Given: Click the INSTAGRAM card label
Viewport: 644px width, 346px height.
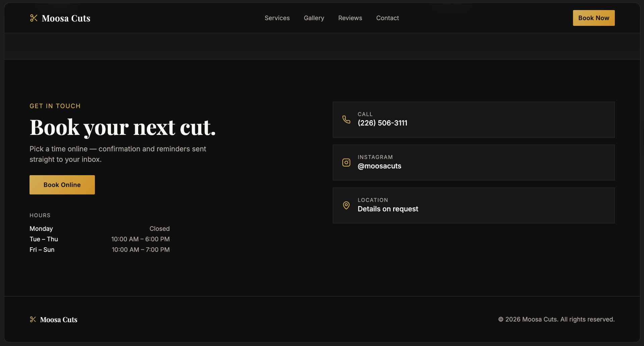Looking at the screenshot, I should pos(375,157).
